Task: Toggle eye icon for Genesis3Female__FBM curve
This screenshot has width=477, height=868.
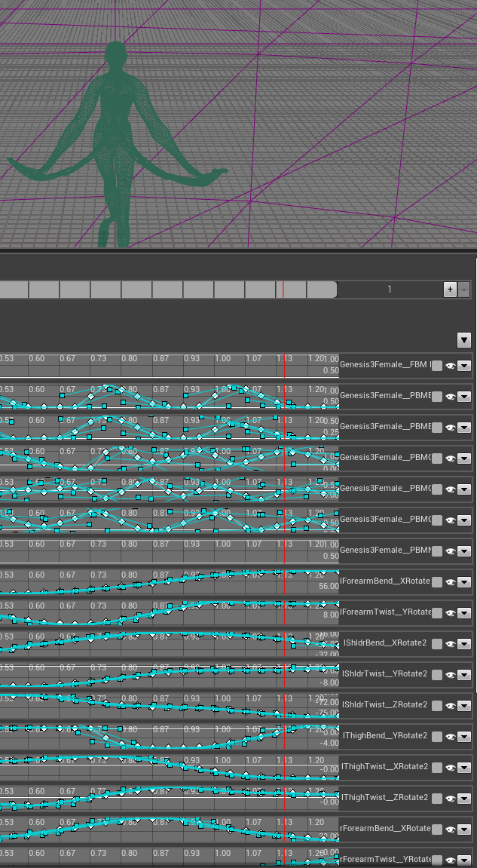Action: (451, 366)
